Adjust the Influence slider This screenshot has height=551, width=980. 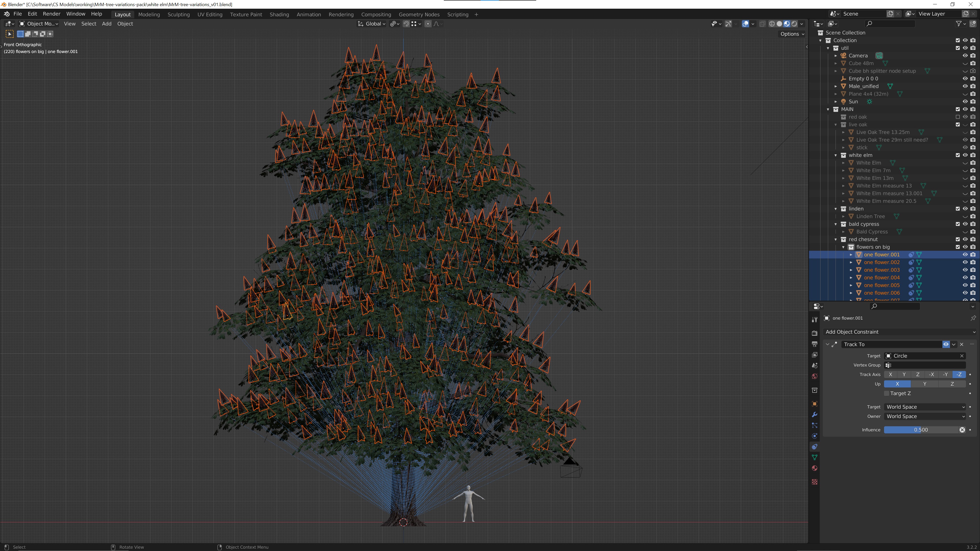click(x=921, y=430)
